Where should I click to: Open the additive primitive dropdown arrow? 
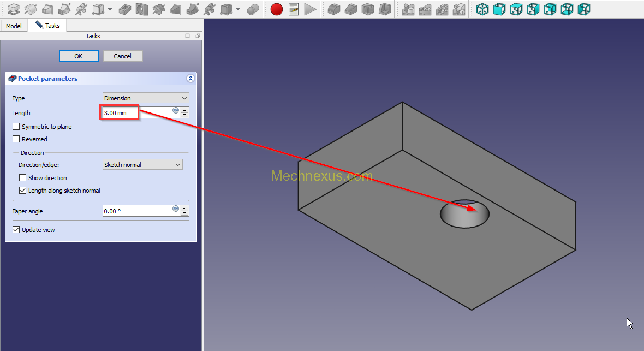[x=110, y=9]
